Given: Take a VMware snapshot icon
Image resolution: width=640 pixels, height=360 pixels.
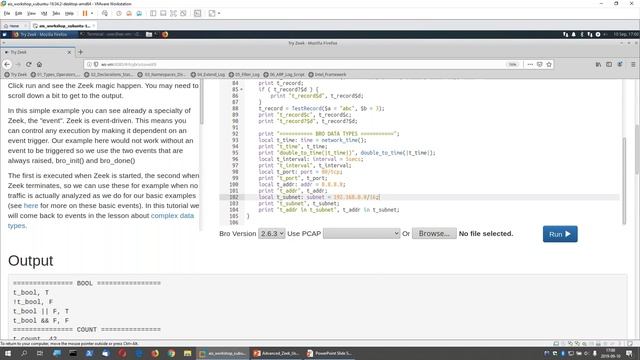Looking at the screenshot, I should (119, 13).
